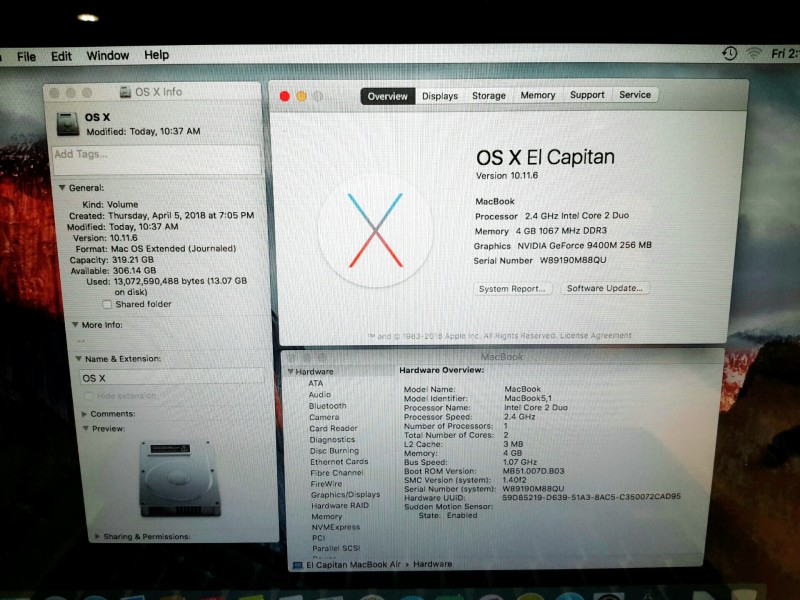Switch to the Overview tab

[x=387, y=96]
